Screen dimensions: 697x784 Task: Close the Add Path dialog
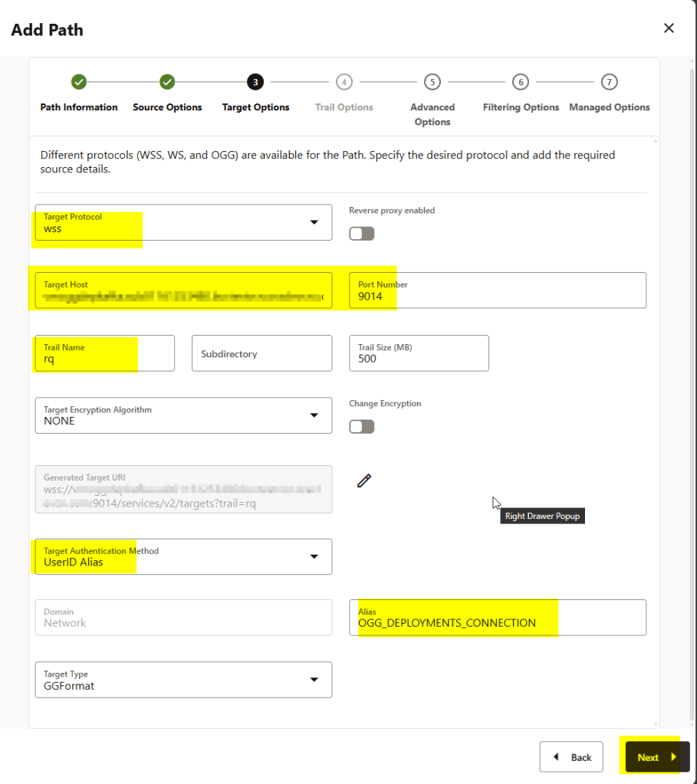click(669, 28)
